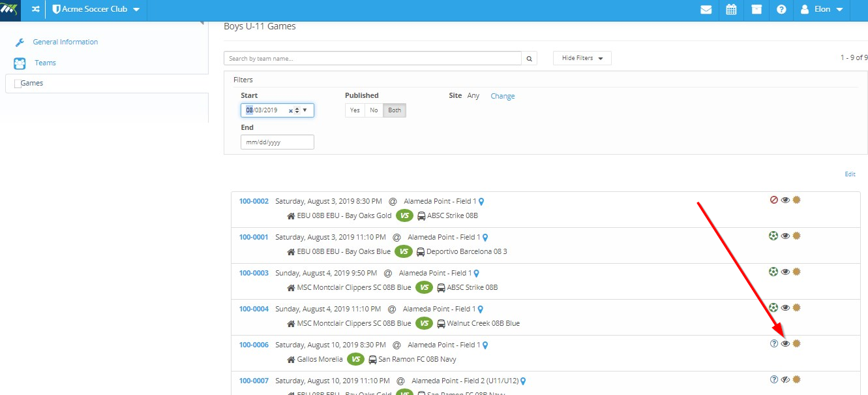Open the Hide Filters dropdown button
The width and height of the screenshot is (868, 395).
coord(582,58)
